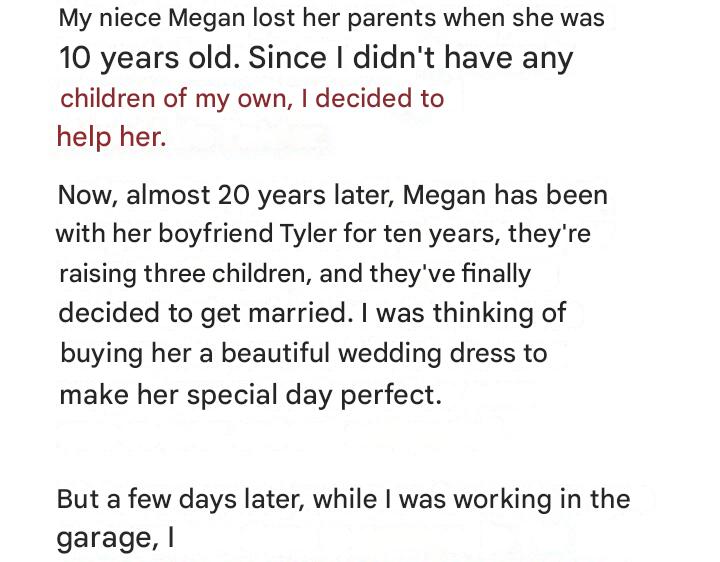Click the text 'Now, almost 20 years later'
Viewport: 720px width, 562px height.
click(x=226, y=195)
